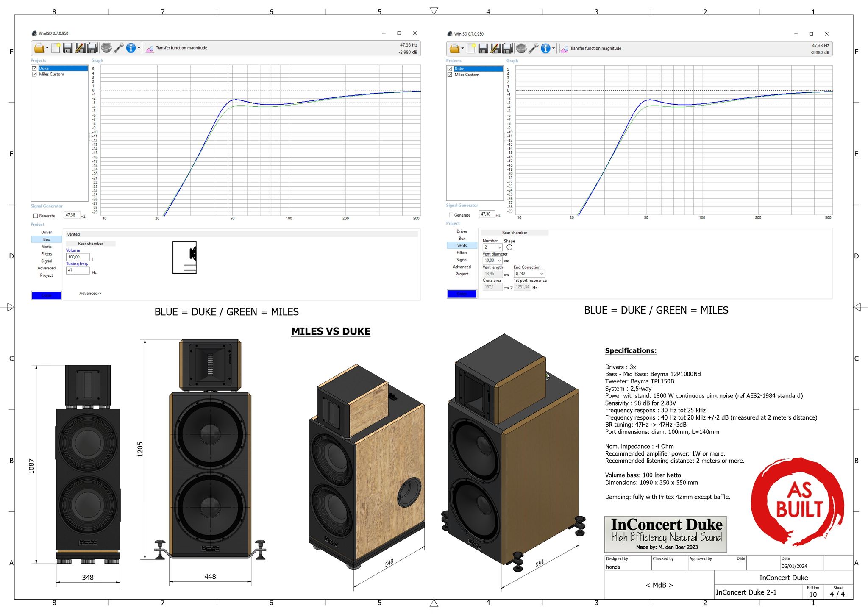The width and height of the screenshot is (868, 614).
Task: Select Driver tab in right window
Action: coord(462,231)
